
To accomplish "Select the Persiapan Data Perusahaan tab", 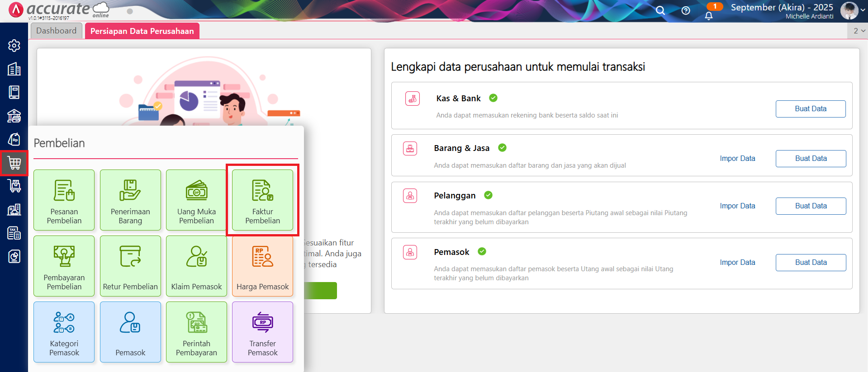I will pos(142,31).
